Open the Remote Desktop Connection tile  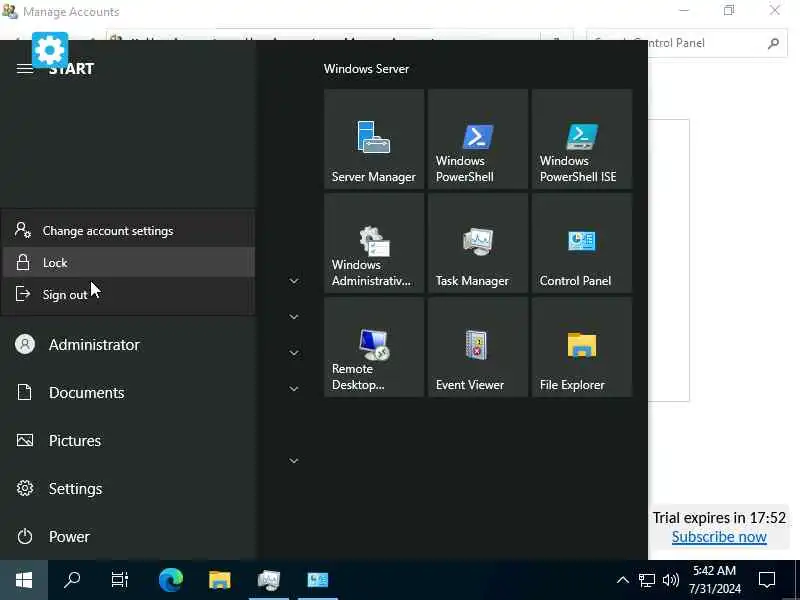tap(373, 347)
